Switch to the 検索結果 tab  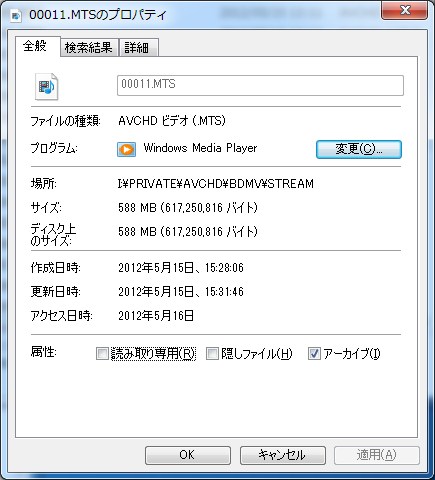point(89,48)
